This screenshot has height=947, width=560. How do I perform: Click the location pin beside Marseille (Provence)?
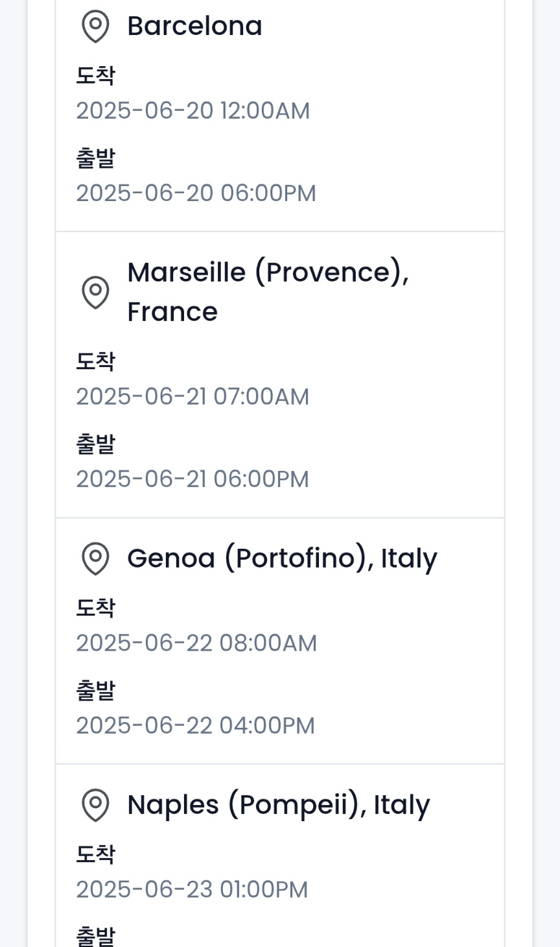pyautogui.click(x=95, y=293)
